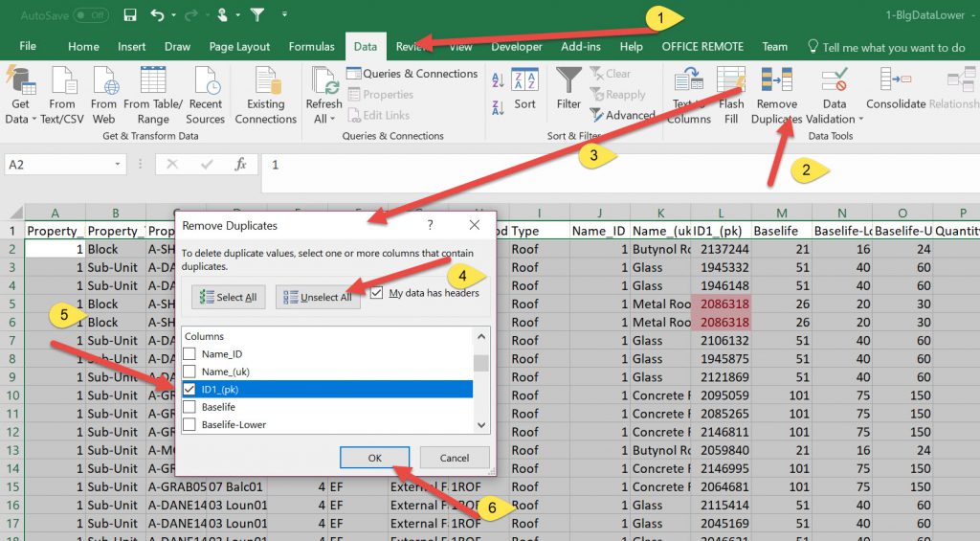
Task: Check the Baselife column checkbox
Action: pyautogui.click(x=189, y=407)
